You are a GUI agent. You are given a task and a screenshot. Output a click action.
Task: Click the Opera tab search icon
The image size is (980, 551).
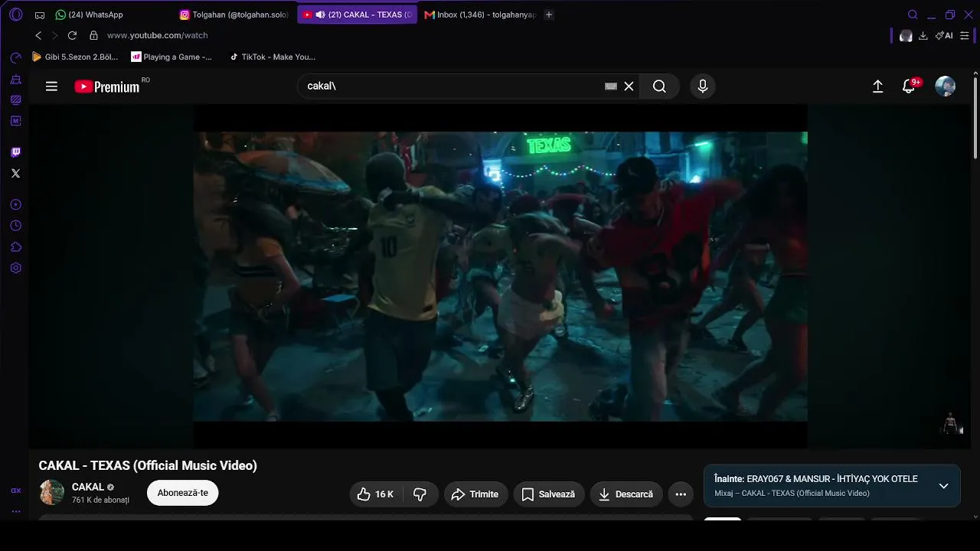click(x=913, y=15)
